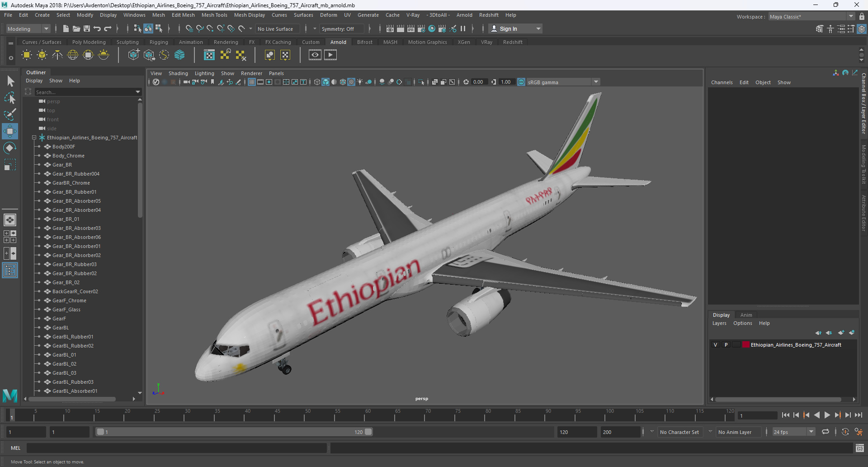868x467 pixels.
Task: Activate the Move tool in toolbox
Action: [10, 131]
